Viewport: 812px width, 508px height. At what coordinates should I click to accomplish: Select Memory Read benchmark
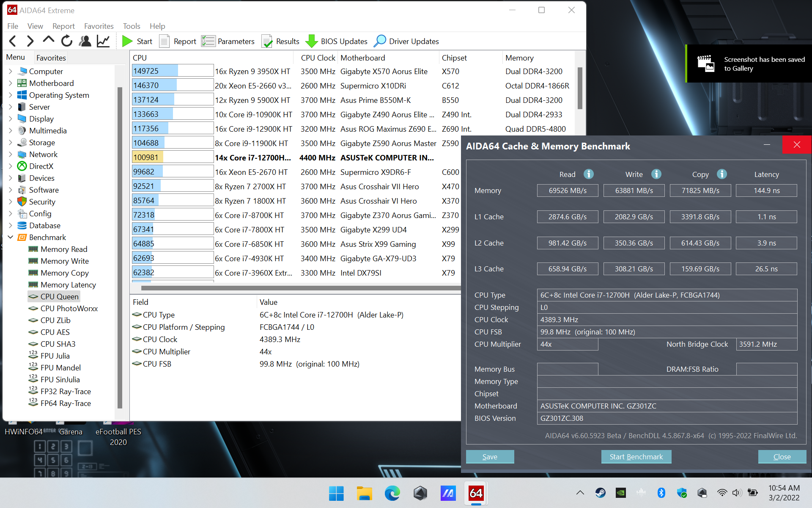tap(58, 249)
